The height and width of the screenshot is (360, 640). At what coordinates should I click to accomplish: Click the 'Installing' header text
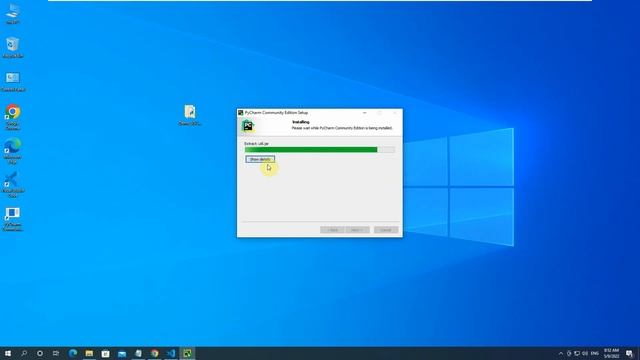[301, 122]
